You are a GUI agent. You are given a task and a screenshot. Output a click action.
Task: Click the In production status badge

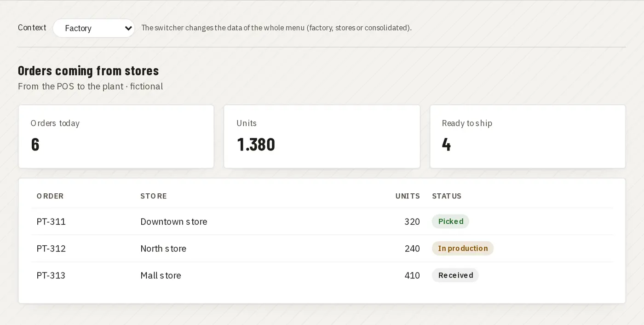point(463,249)
